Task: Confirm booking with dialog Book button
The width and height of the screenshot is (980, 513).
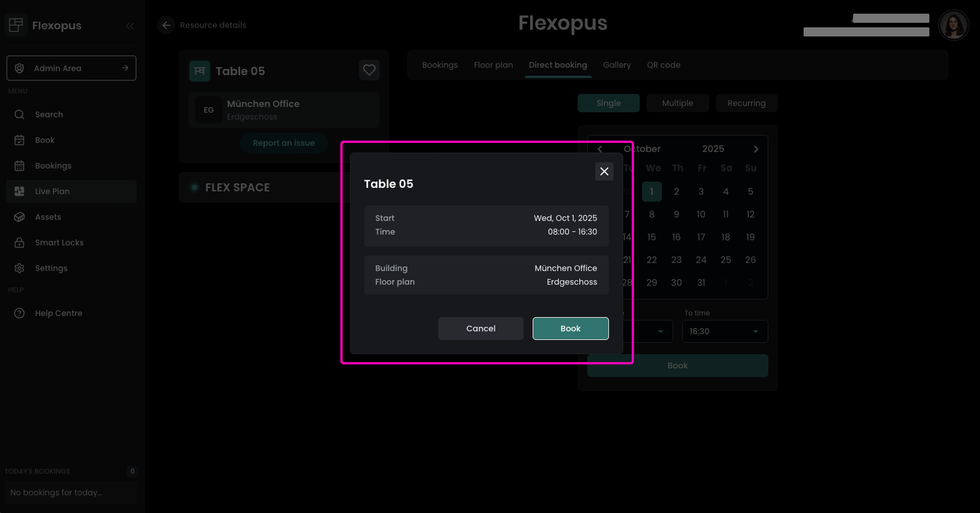Action: pyautogui.click(x=570, y=329)
